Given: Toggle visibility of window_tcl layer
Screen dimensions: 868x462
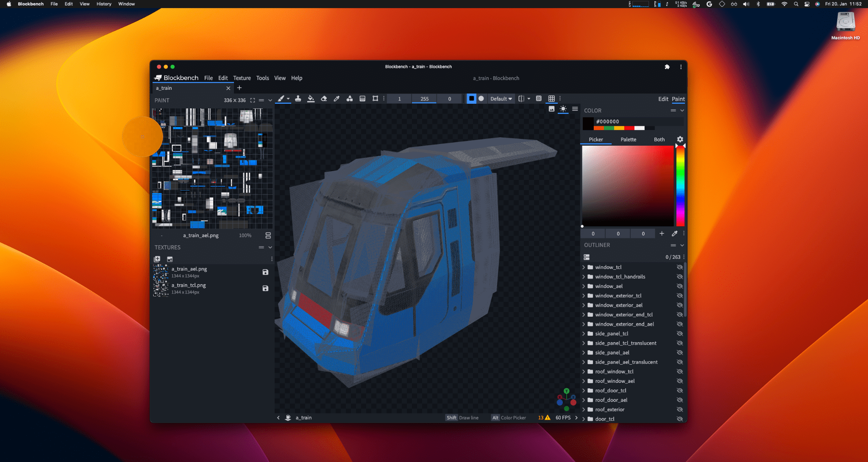Looking at the screenshot, I should point(679,267).
